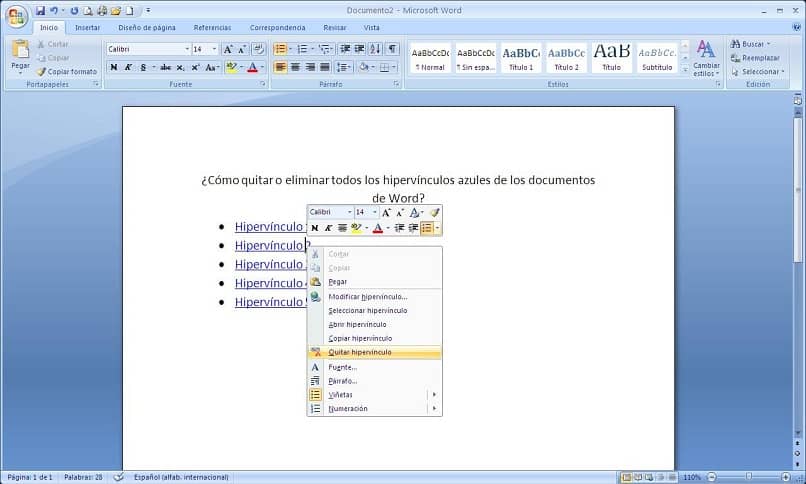Open the Vista ribbon tab
This screenshot has height=484, width=806.
click(x=372, y=28)
